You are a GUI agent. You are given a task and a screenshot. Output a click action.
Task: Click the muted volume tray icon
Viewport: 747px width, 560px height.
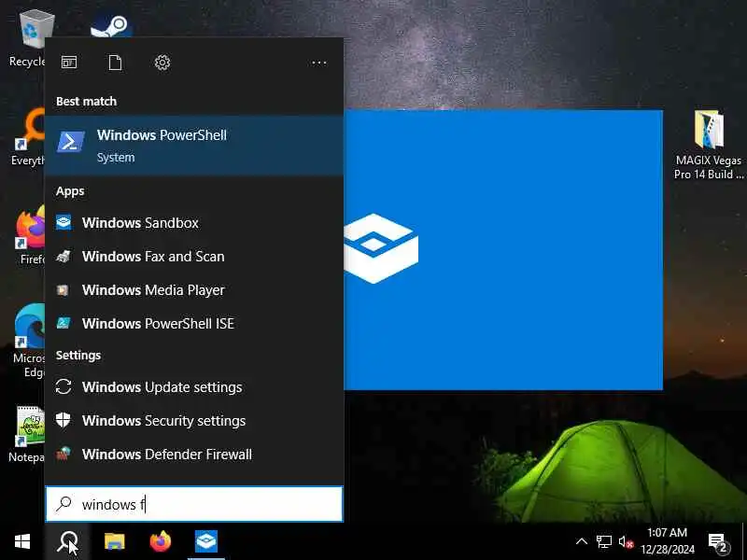[x=626, y=542]
